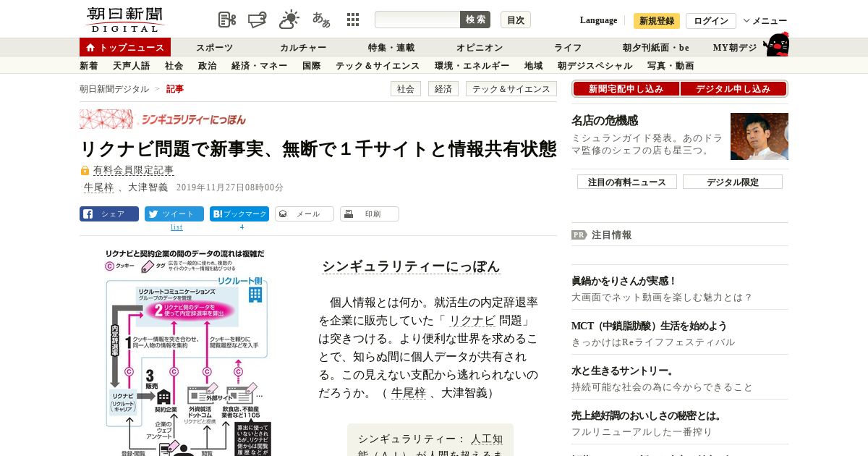
Task: Click 新規登録 button
Action: point(657,20)
